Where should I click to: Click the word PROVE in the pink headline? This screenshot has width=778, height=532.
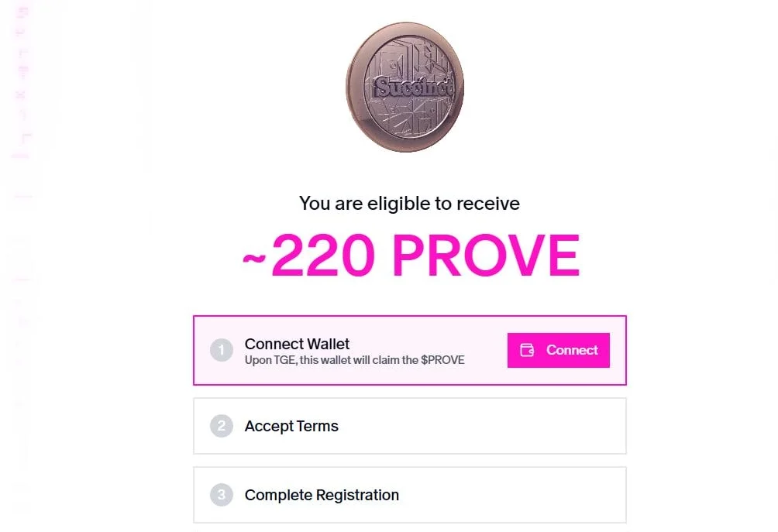[485, 256]
